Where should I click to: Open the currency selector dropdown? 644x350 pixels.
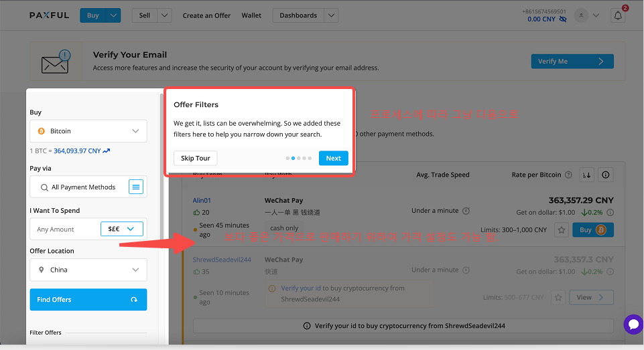tap(121, 229)
